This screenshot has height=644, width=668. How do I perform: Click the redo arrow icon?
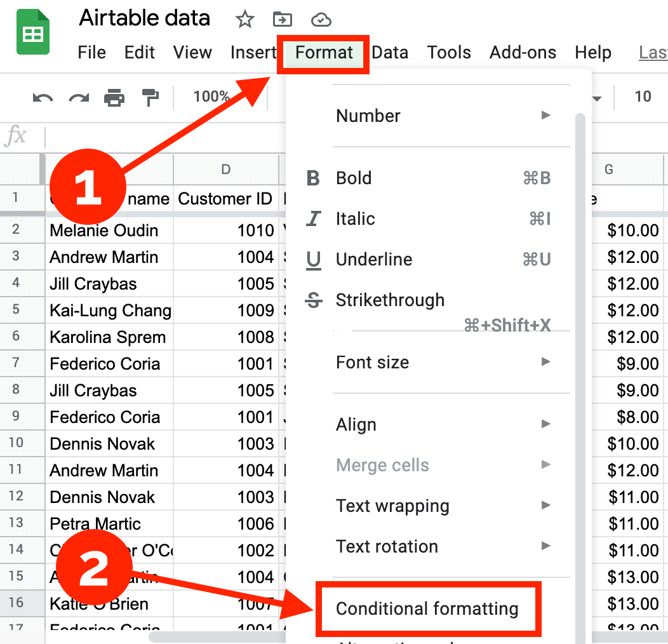click(79, 97)
